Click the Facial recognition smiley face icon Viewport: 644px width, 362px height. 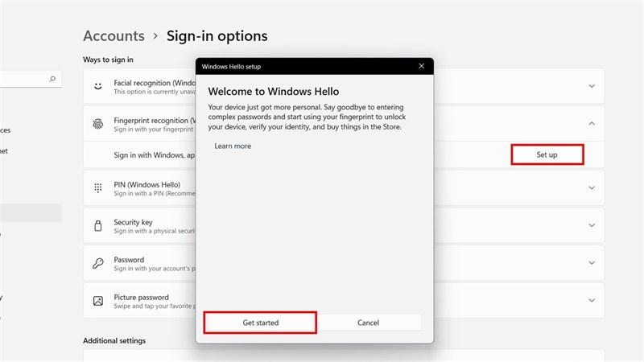click(97, 86)
